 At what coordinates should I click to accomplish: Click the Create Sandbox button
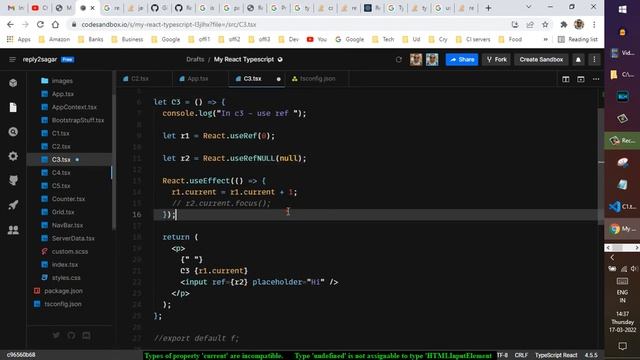[541, 60]
